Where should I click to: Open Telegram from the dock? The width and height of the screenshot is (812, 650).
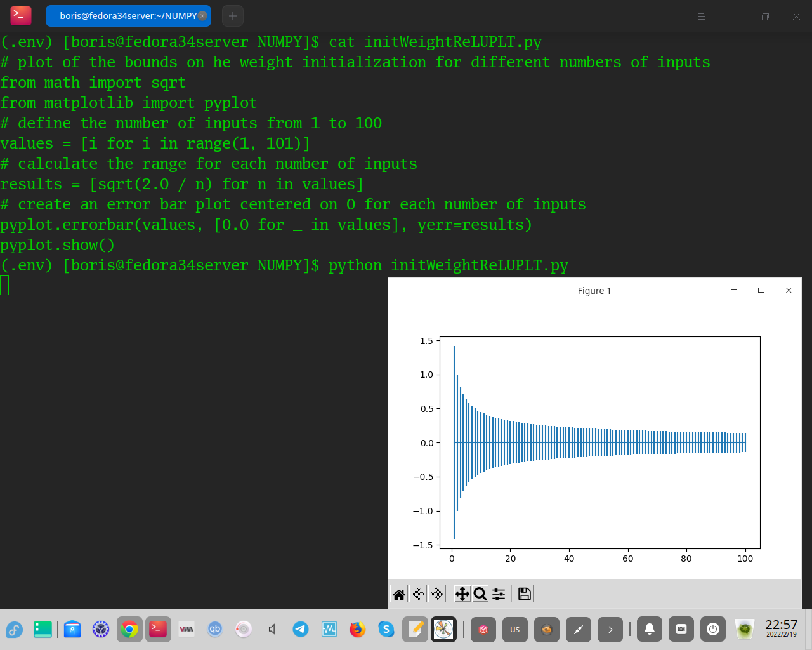pos(301,630)
